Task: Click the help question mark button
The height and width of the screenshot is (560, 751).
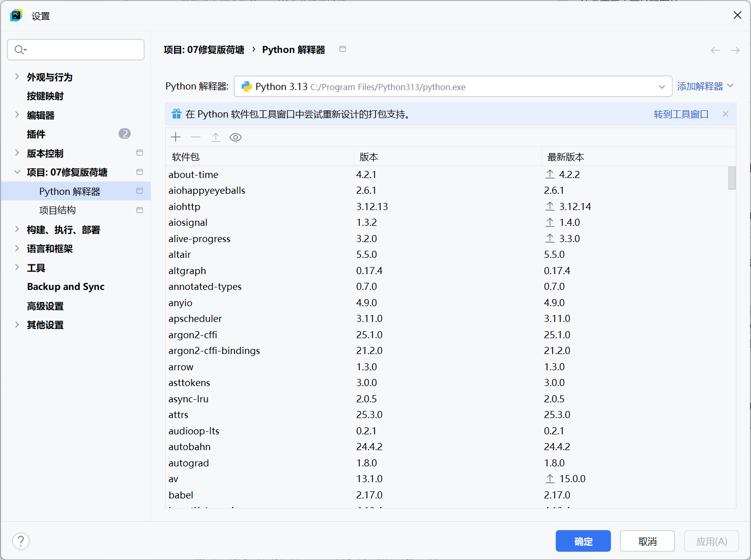Action: click(x=21, y=541)
